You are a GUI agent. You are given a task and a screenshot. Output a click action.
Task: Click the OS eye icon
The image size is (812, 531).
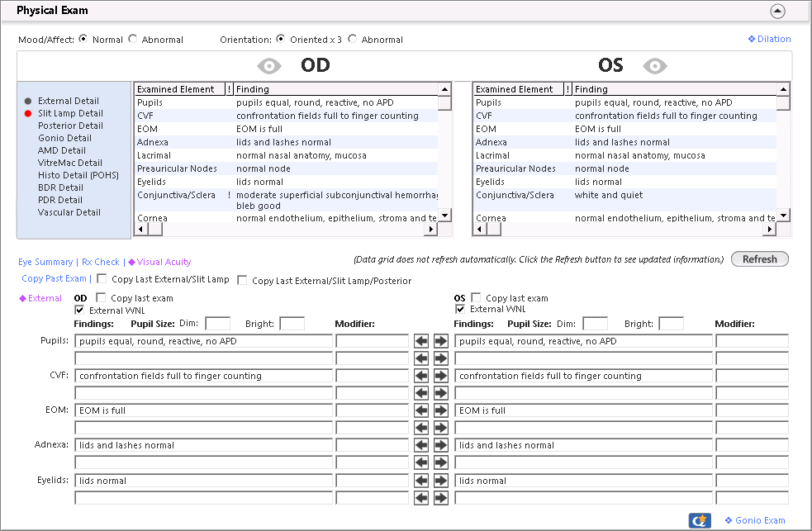point(654,66)
